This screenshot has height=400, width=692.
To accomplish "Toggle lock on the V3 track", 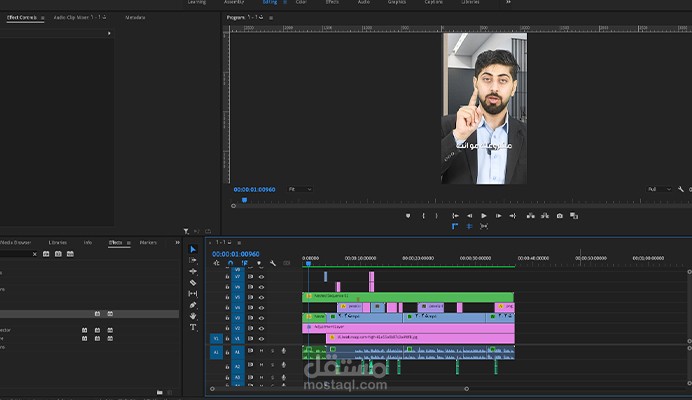I will [x=227, y=318].
